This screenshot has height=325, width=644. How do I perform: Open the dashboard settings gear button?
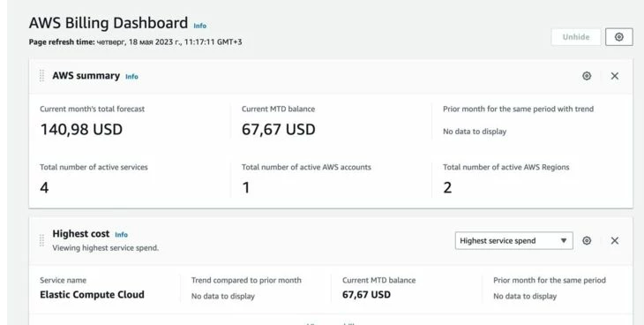point(619,37)
